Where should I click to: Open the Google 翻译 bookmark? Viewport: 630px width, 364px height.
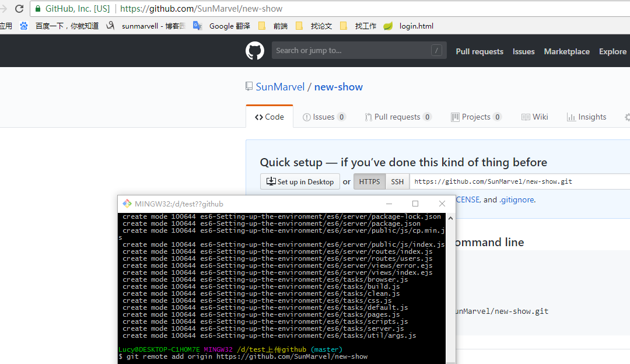coord(222,26)
